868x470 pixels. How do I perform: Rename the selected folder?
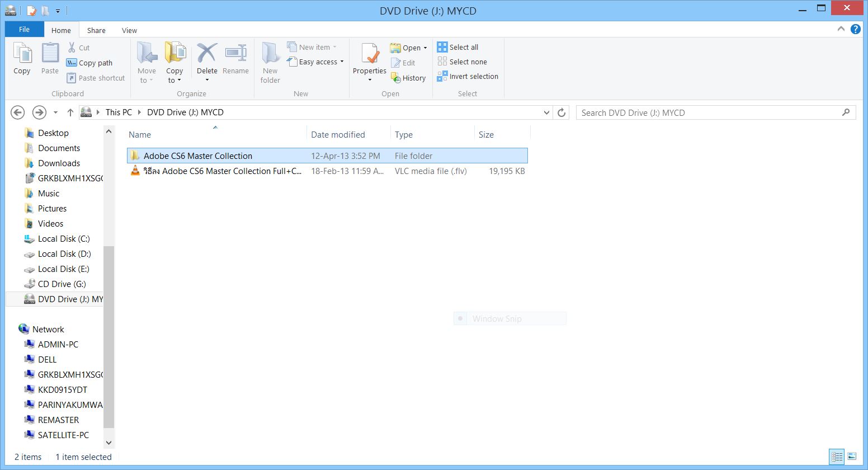point(235,59)
